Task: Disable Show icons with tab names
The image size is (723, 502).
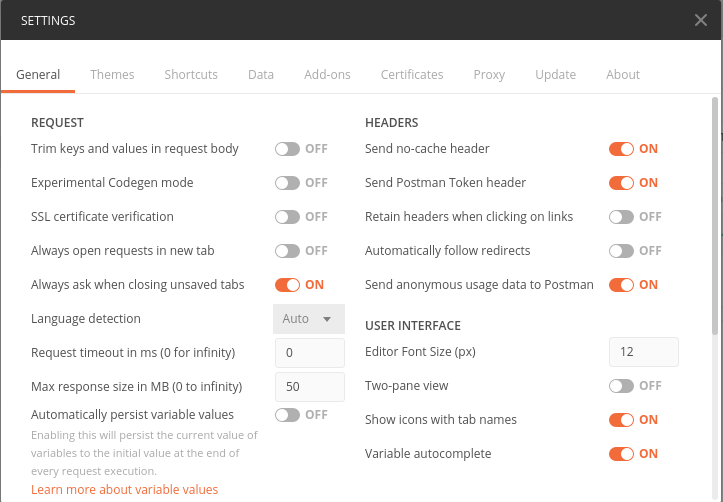Action: coord(621,420)
